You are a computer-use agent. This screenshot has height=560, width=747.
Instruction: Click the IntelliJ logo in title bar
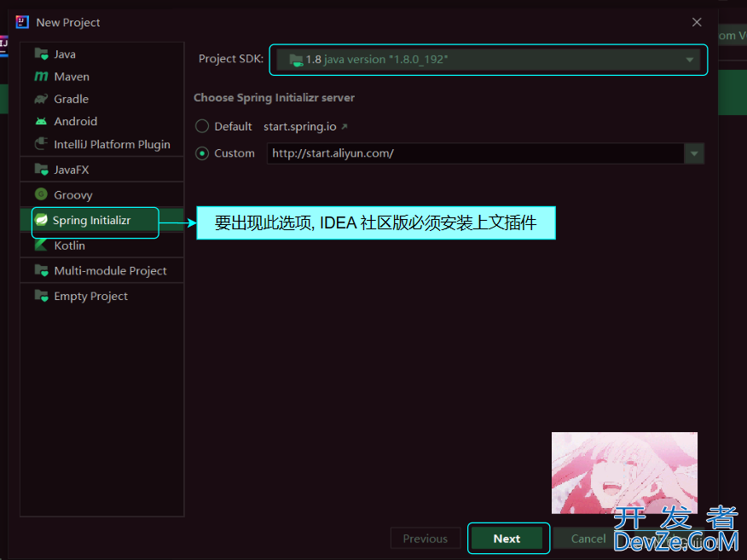coord(22,22)
